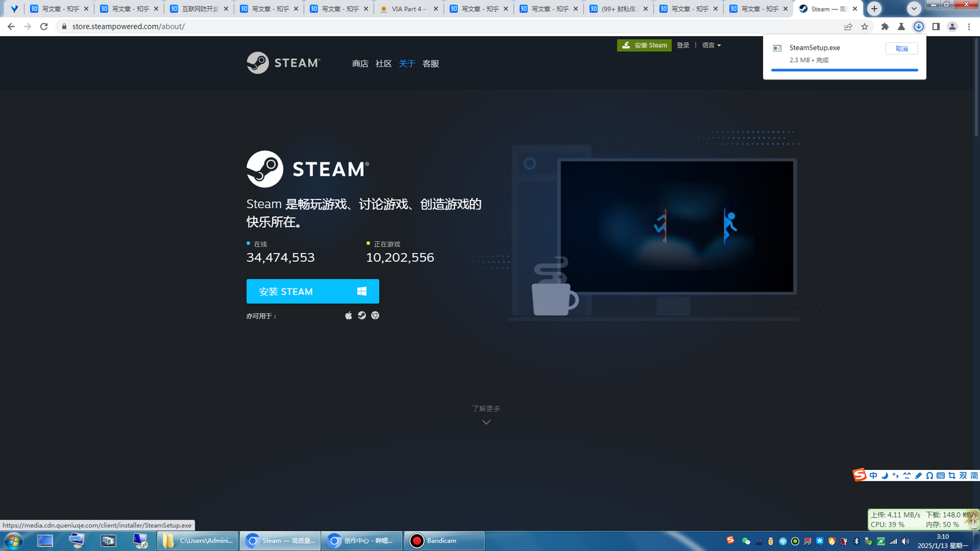Image resolution: width=980 pixels, height=551 pixels.
Task: Toggle dark mode on the Sogou input bar
Action: (x=883, y=475)
